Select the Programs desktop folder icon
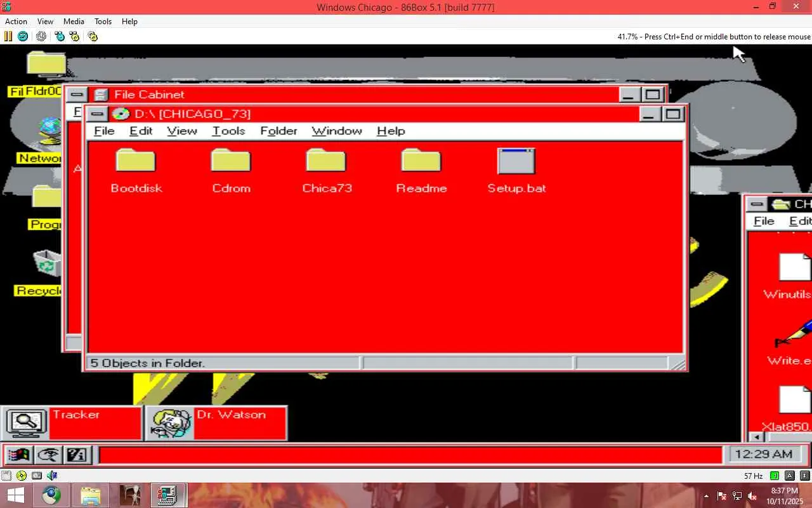 click(47, 198)
